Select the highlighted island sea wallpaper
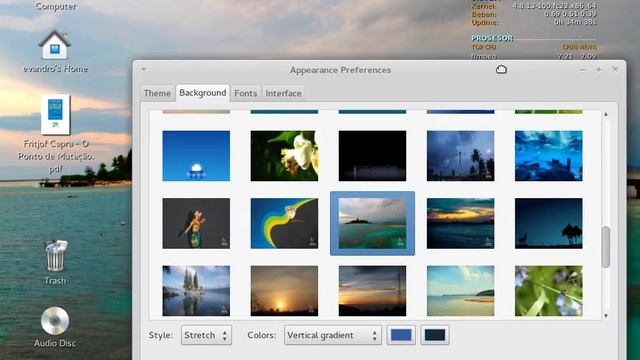The image size is (640, 360). pyautogui.click(x=373, y=223)
